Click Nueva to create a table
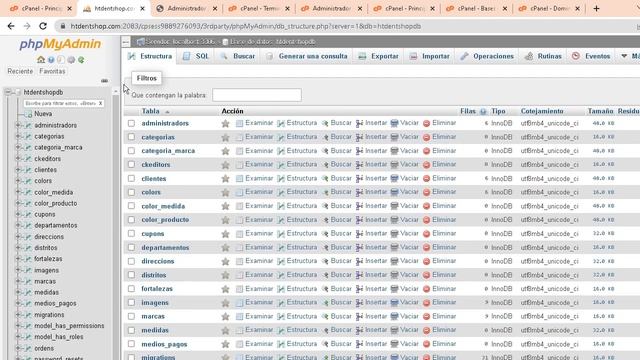The width and height of the screenshot is (640, 360). [x=43, y=114]
